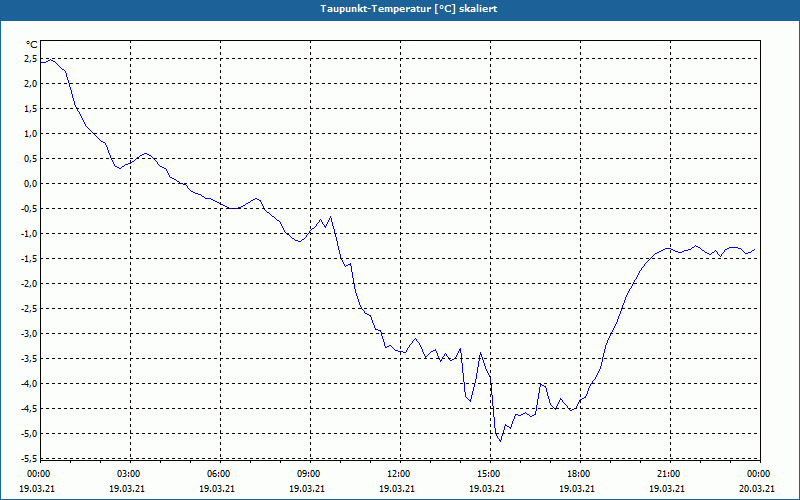The height and width of the screenshot is (500, 800).
Task: Select the -3,5 y-axis label
Action: (x=29, y=359)
